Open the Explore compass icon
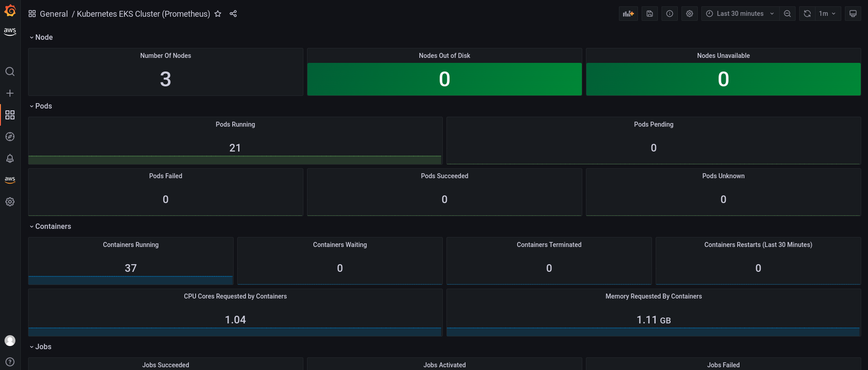 pyautogui.click(x=10, y=137)
